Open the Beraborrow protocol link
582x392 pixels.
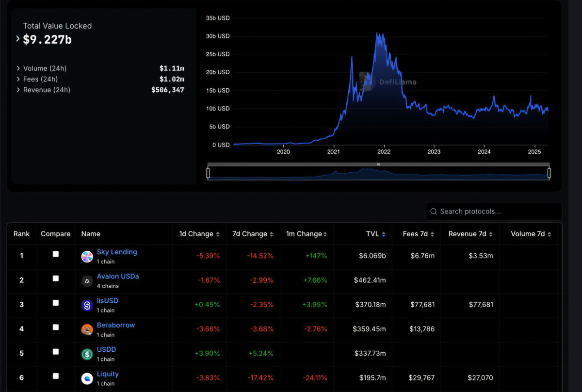[x=115, y=325]
